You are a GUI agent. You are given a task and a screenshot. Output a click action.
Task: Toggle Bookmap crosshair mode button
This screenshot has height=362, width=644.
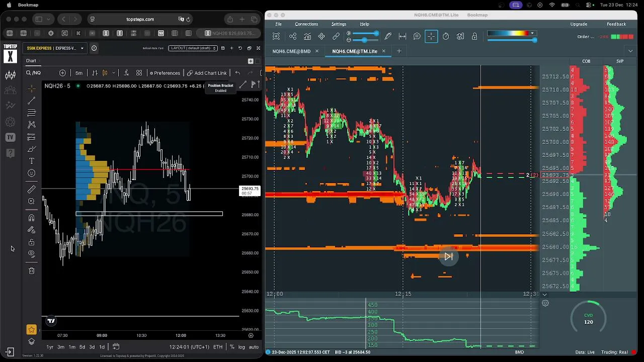pos(431,36)
